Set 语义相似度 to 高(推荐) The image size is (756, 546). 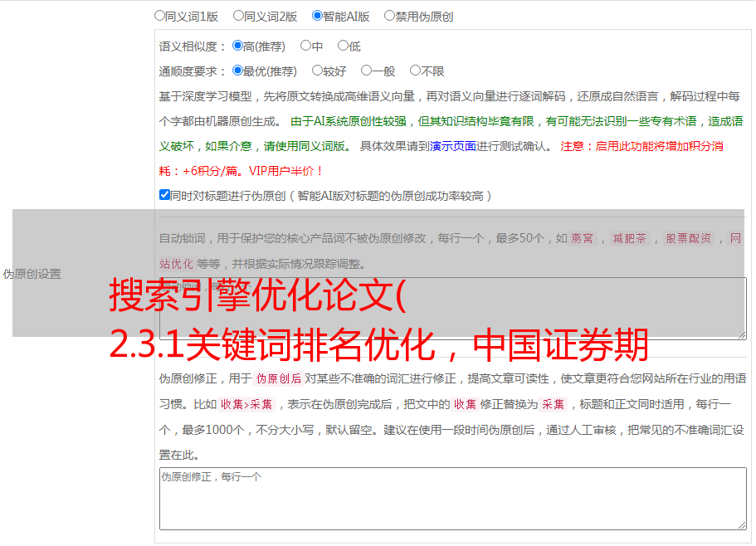tap(237, 46)
